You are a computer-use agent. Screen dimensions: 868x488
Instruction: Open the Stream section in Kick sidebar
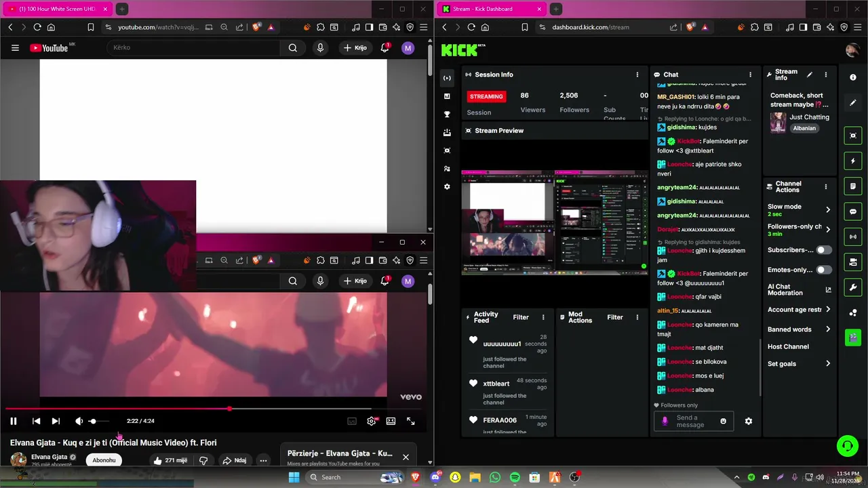(447, 78)
